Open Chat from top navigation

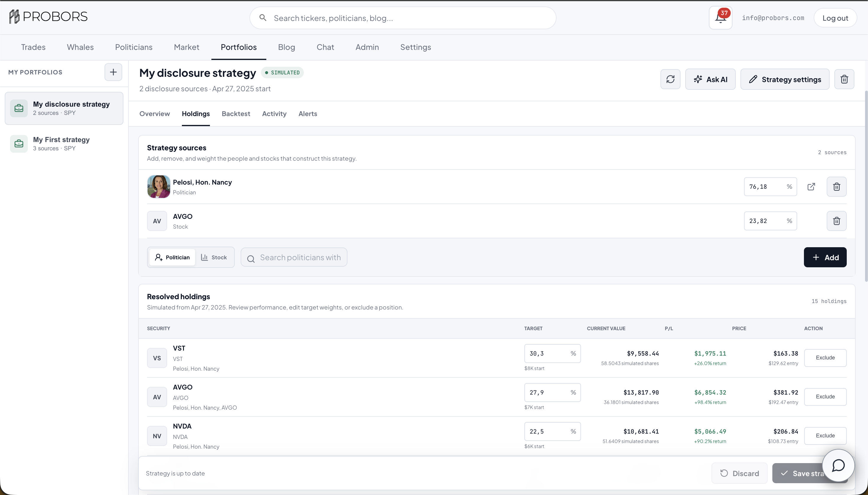[x=325, y=47]
